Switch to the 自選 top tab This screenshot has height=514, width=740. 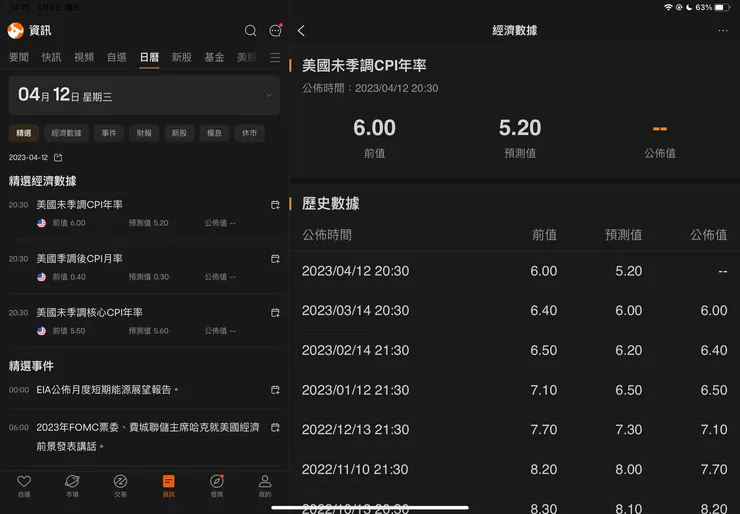click(x=117, y=58)
